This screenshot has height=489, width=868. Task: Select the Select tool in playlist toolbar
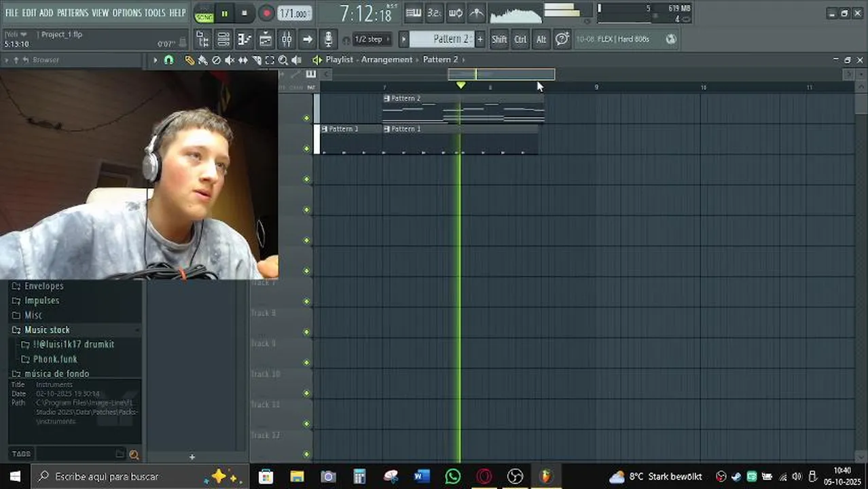click(x=270, y=60)
